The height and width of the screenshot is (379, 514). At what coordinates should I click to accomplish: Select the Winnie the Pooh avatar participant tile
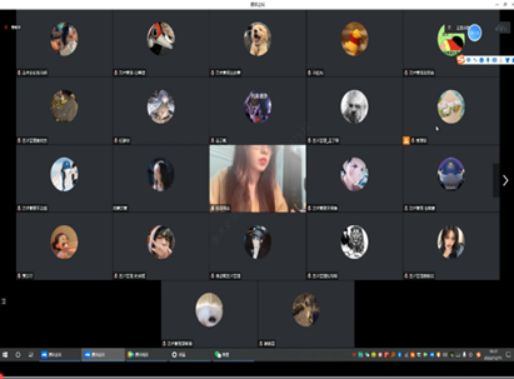(x=354, y=43)
